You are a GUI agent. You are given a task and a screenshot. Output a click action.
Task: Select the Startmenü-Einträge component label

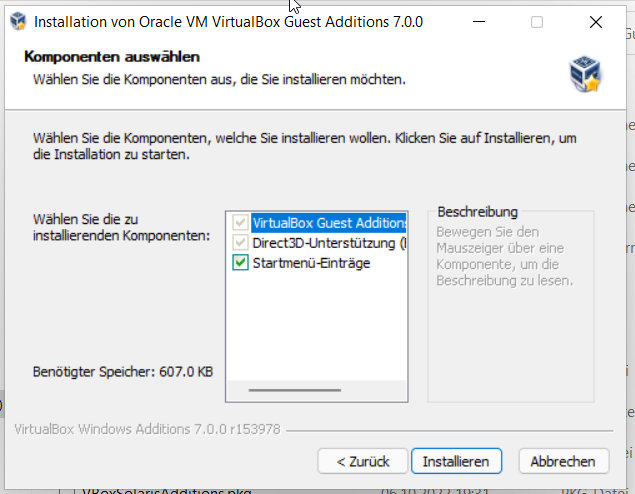[311, 263]
